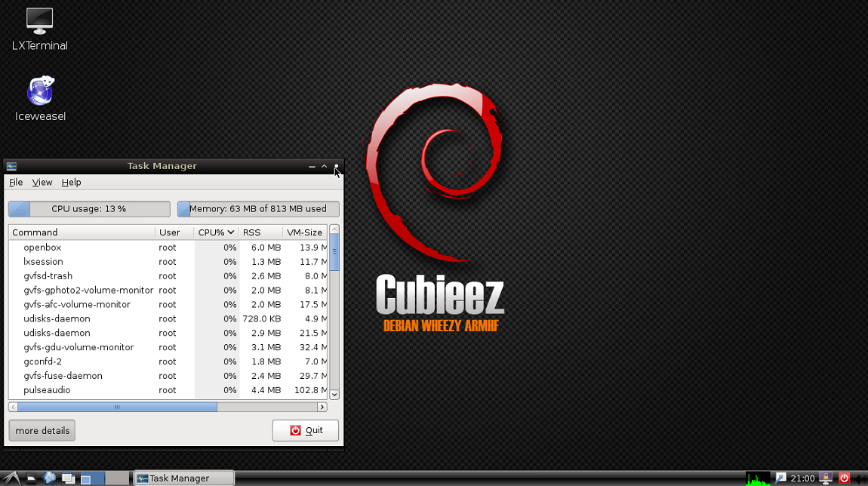Click the more details button
Image resolution: width=868 pixels, height=486 pixels.
tap(42, 431)
